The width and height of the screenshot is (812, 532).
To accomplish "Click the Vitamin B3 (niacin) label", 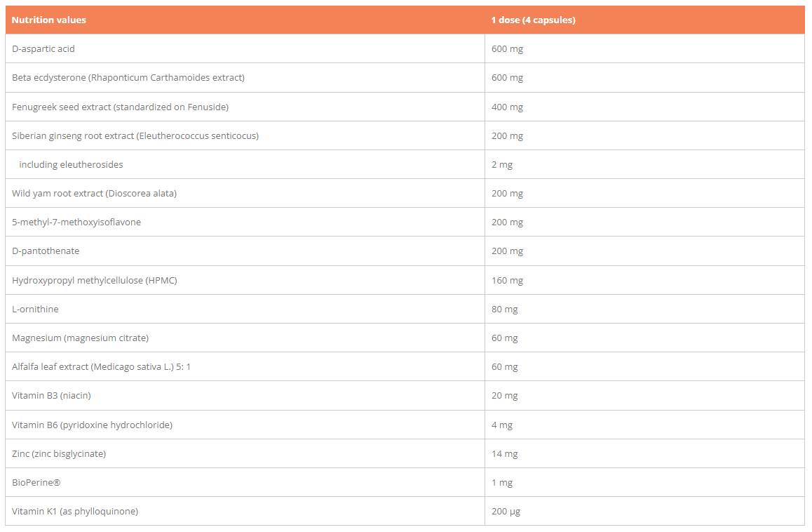I will (x=51, y=396).
